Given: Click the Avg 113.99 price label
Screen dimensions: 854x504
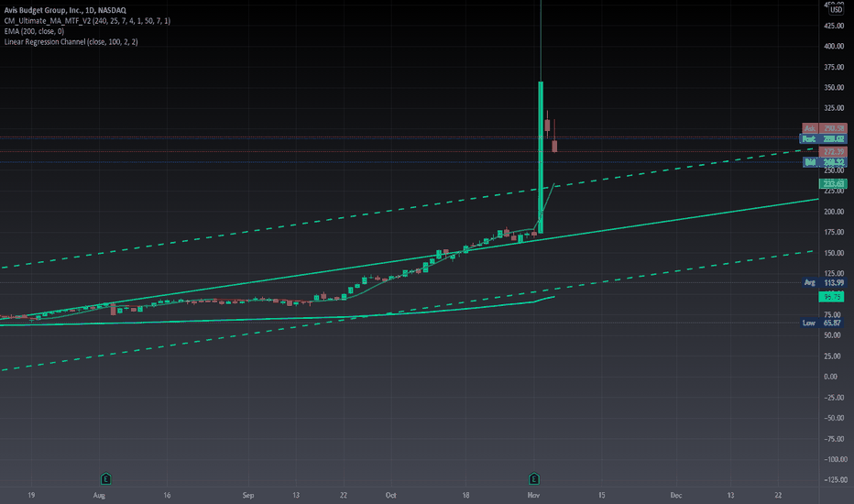Looking at the screenshot, I should (825, 282).
